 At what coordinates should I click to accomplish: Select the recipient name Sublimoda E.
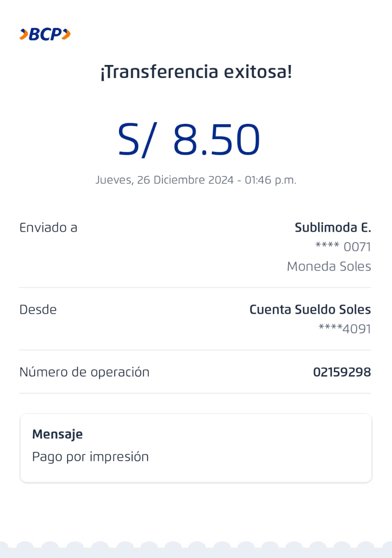click(x=333, y=228)
